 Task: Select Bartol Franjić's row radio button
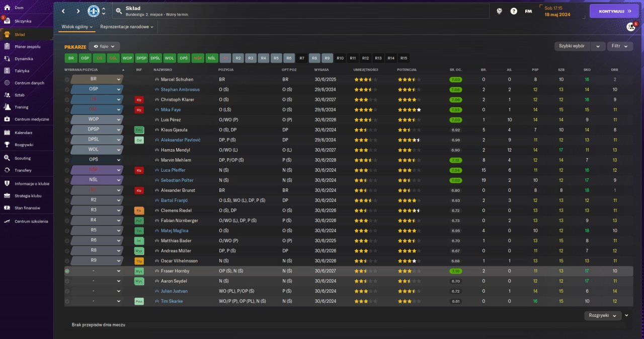point(67,200)
